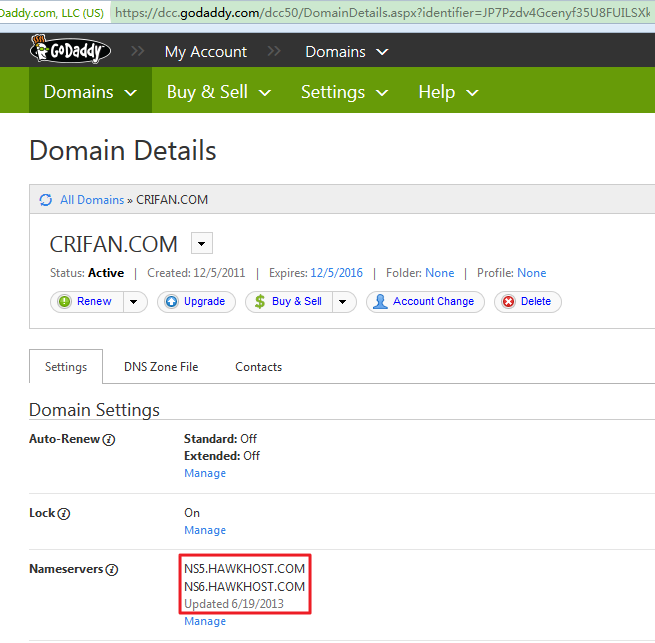The width and height of the screenshot is (655, 643).
Task: Click the Standard: Off auto-renew text
Action: point(220,439)
